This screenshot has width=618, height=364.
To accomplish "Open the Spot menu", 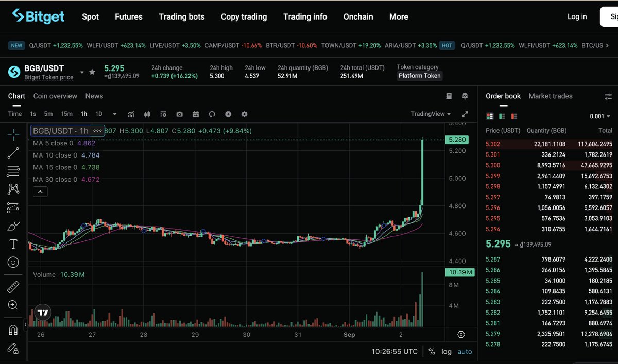I will 90,16.
